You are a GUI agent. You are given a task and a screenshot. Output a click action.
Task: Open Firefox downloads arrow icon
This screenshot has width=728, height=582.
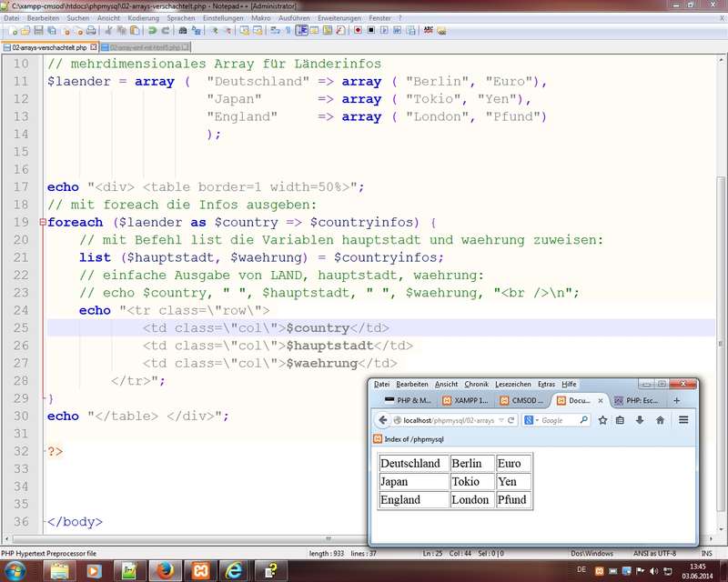pos(640,420)
